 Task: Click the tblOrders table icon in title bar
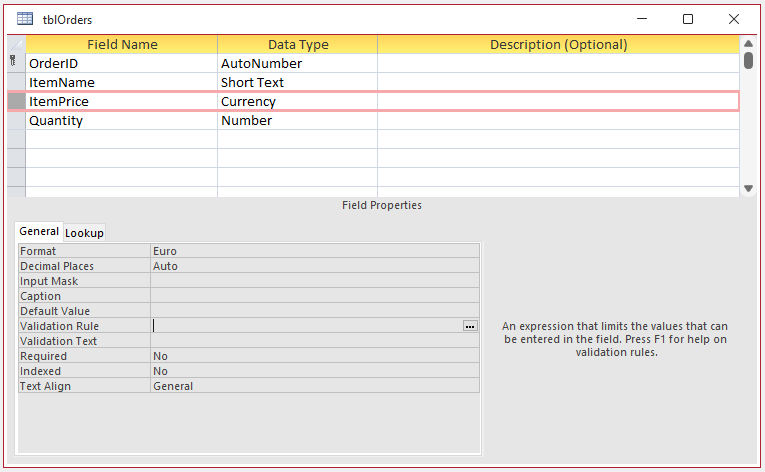pos(25,19)
